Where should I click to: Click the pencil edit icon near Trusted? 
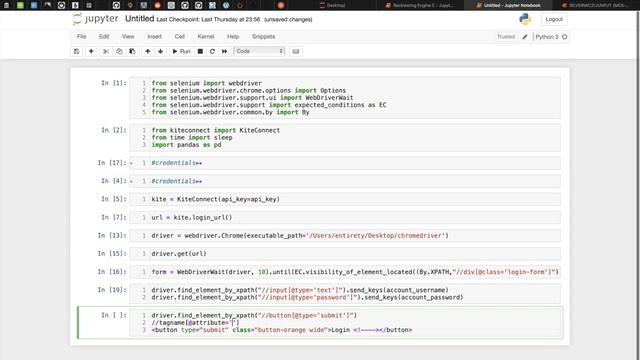pyautogui.click(x=525, y=37)
